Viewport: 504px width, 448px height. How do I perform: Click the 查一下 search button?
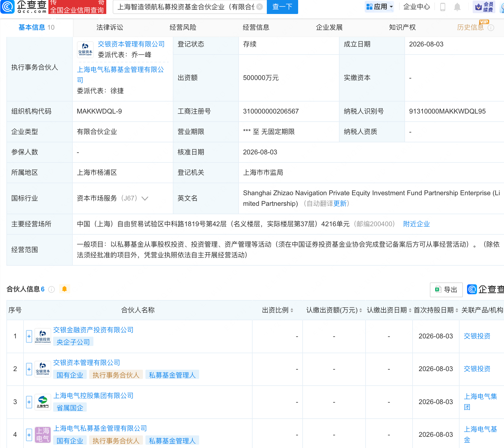(x=282, y=7)
